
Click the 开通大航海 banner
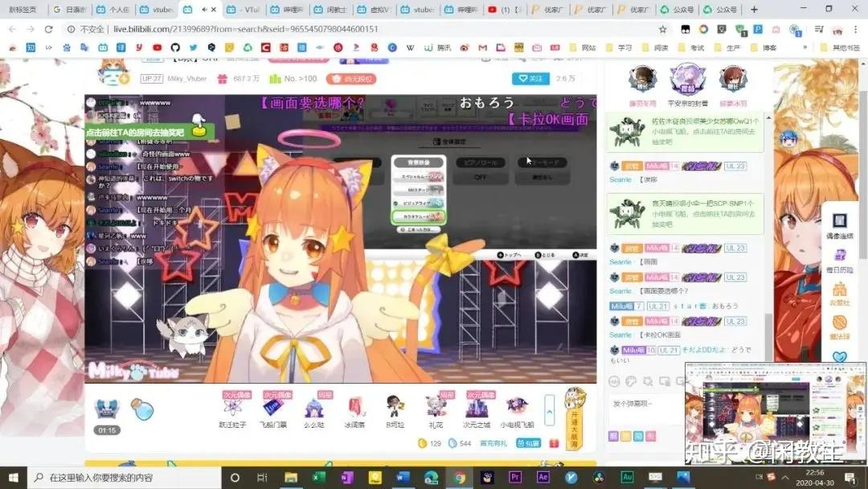(x=574, y=419)
